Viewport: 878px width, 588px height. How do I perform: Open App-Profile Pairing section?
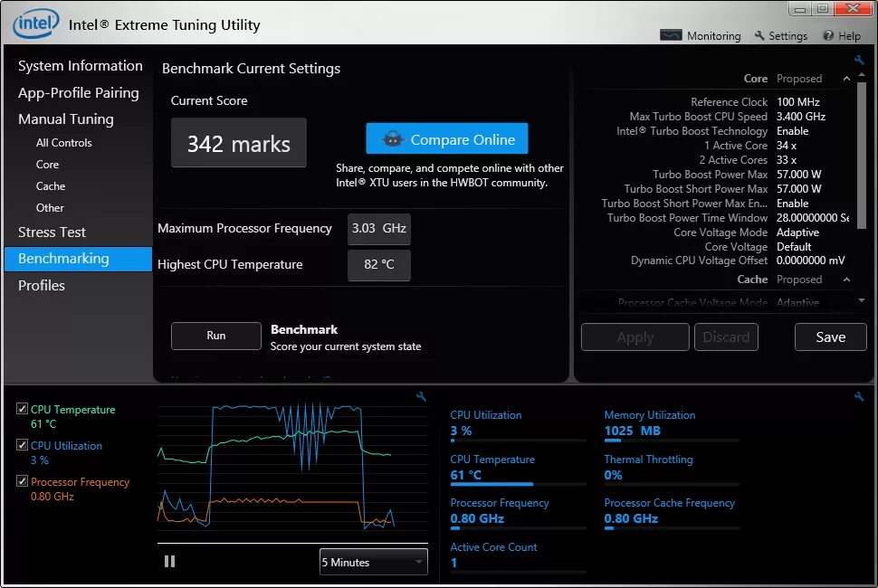click(79, 93)
